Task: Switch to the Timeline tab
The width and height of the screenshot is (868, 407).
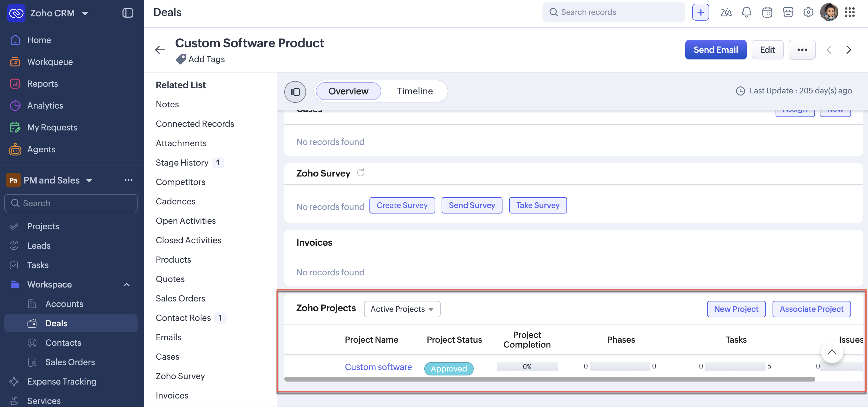Action: [415, 91]
